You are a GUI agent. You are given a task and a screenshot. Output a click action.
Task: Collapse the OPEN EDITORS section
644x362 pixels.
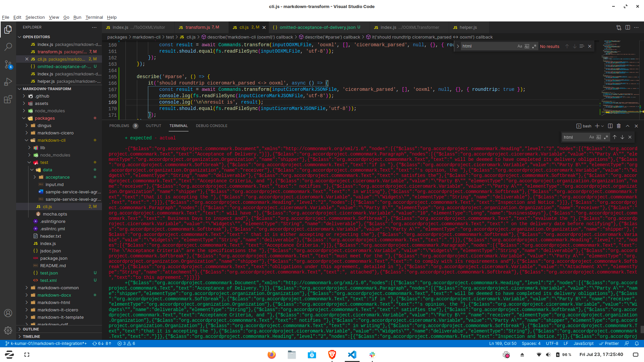[36, 37]
